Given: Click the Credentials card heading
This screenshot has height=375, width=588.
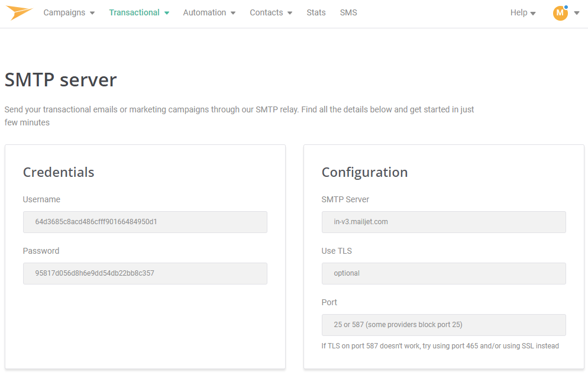Looking at the screenshot, I should pyautogui.click(x=59, y=172).
